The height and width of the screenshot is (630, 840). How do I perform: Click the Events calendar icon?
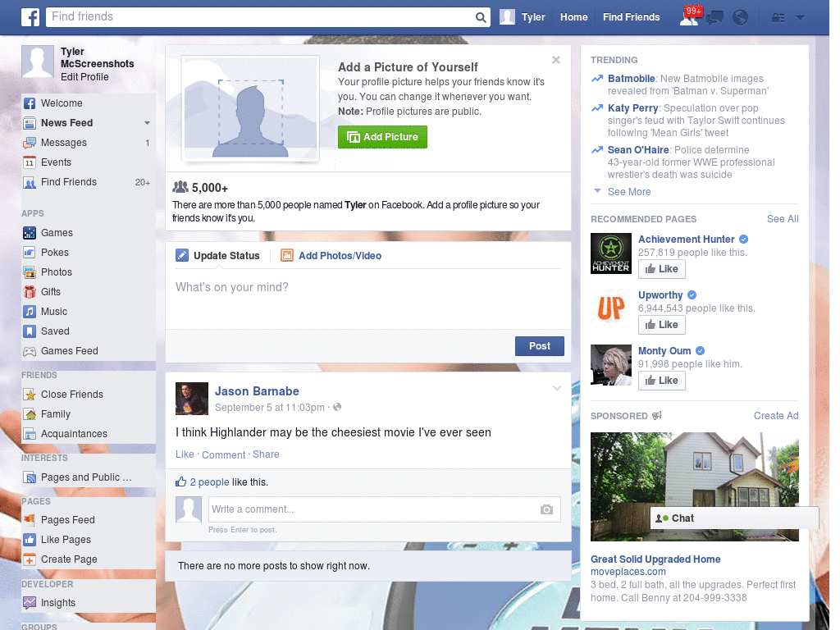point(30,162)
